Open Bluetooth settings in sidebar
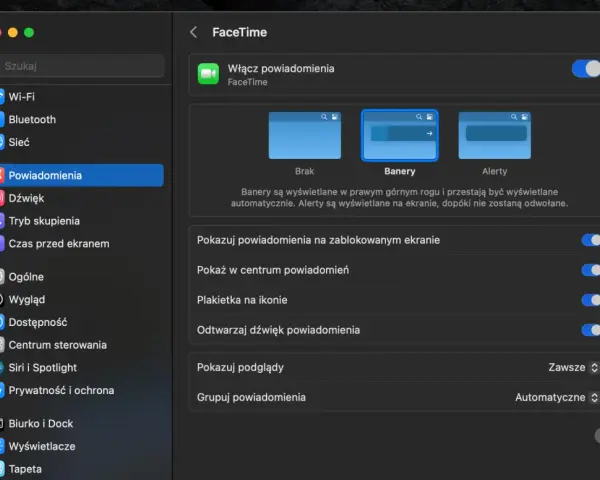600x480 pixels. [82, 119]
